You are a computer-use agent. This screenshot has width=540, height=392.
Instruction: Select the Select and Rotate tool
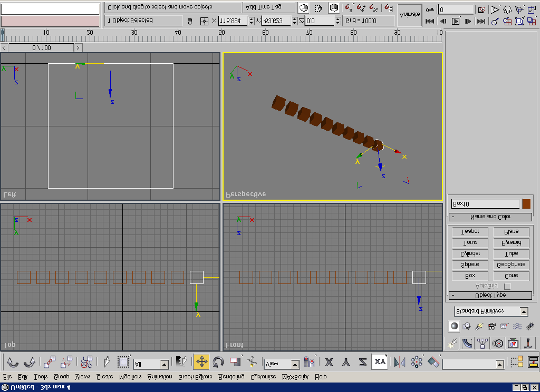click(x=218, y=362)
